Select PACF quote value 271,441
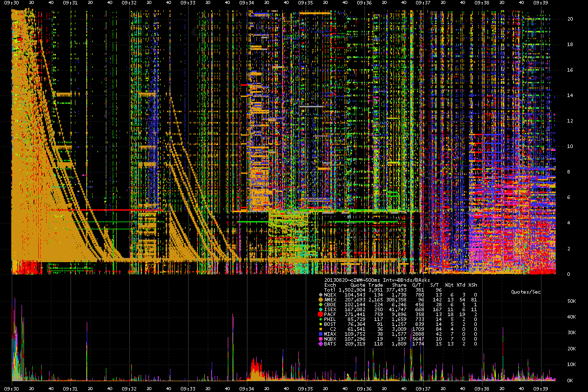 (355, 314)
